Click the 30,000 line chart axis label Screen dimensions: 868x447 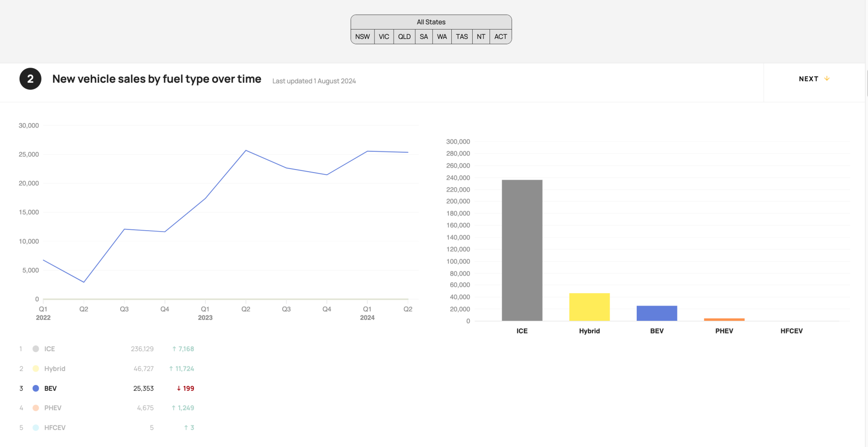(x=29, y=125)
